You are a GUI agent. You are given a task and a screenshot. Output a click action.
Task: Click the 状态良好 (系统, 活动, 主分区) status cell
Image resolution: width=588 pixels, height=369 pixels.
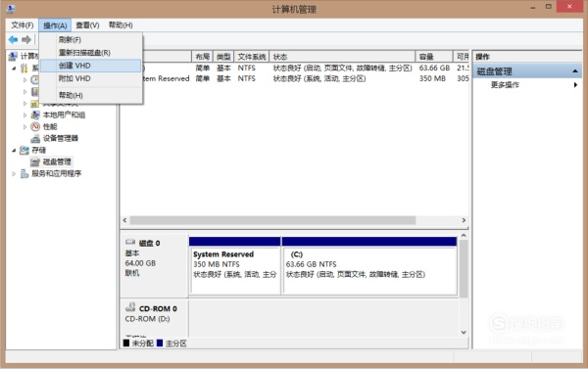pos(319,78)
